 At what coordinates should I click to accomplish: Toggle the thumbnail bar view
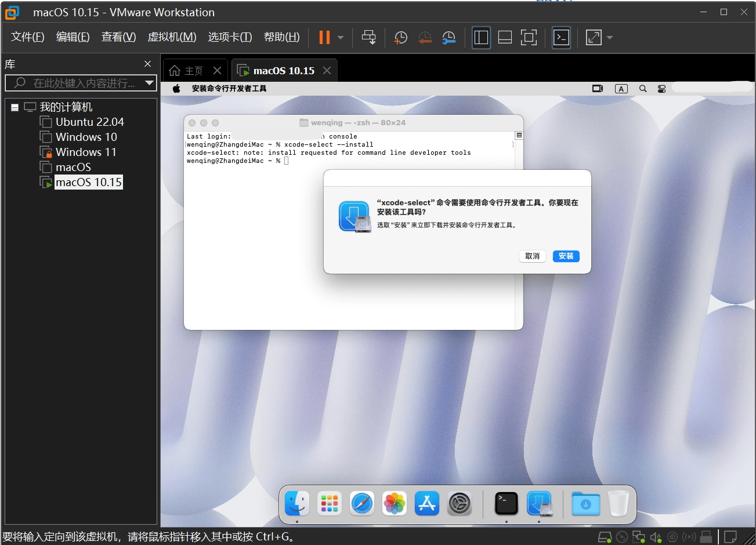[x=505, y=38]
